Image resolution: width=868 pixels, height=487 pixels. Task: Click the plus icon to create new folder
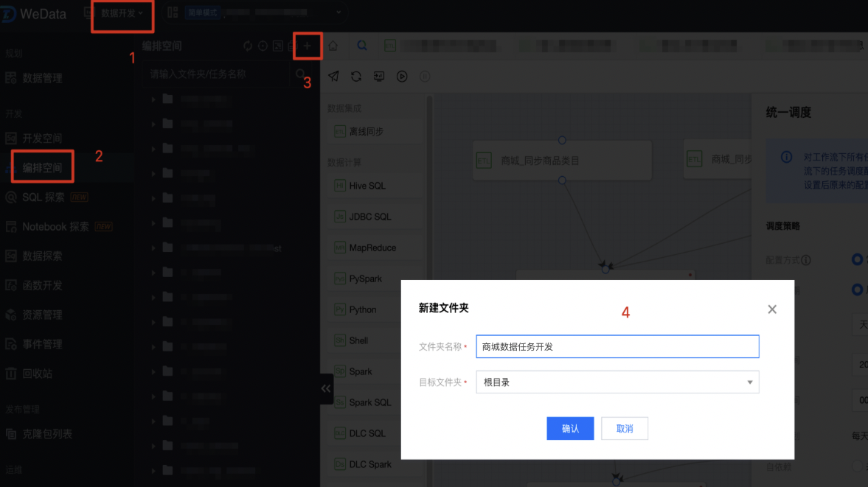pos(308,46)
